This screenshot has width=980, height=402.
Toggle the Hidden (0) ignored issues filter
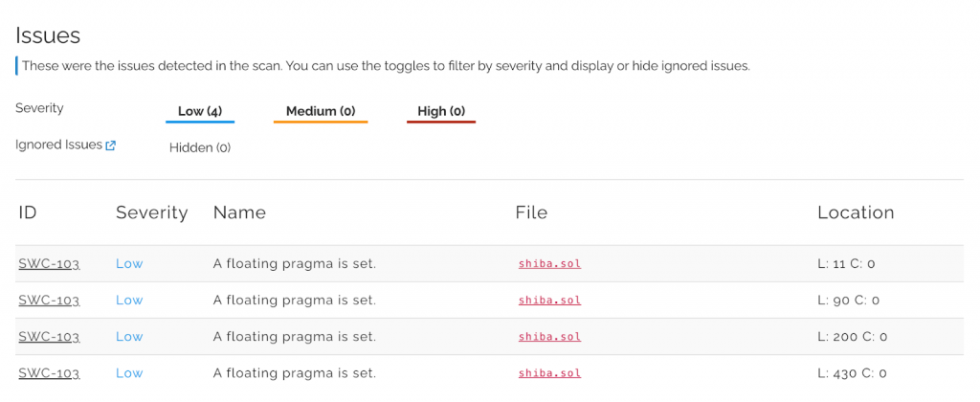[x=200, y=148]
